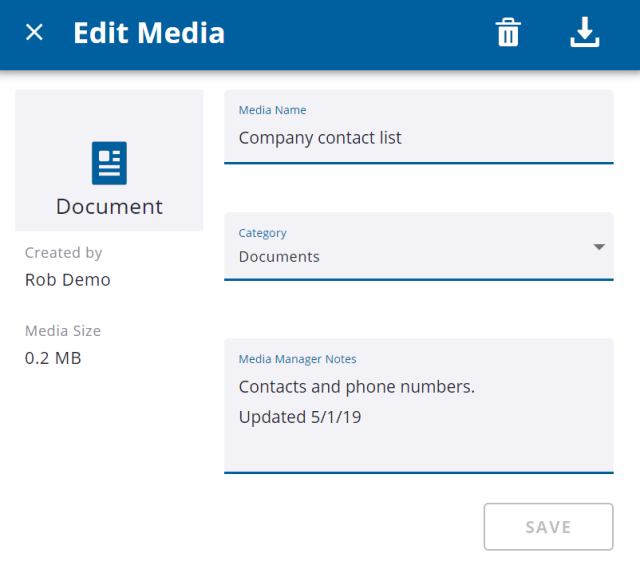Viewport: 640px width, 577px height.
Task: Click the 'Created by' label
Action: 64,253
